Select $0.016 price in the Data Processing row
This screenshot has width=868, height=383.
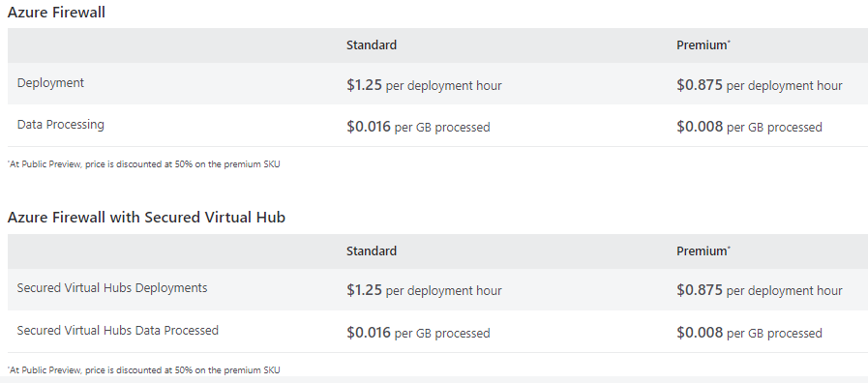click(369, 127)
